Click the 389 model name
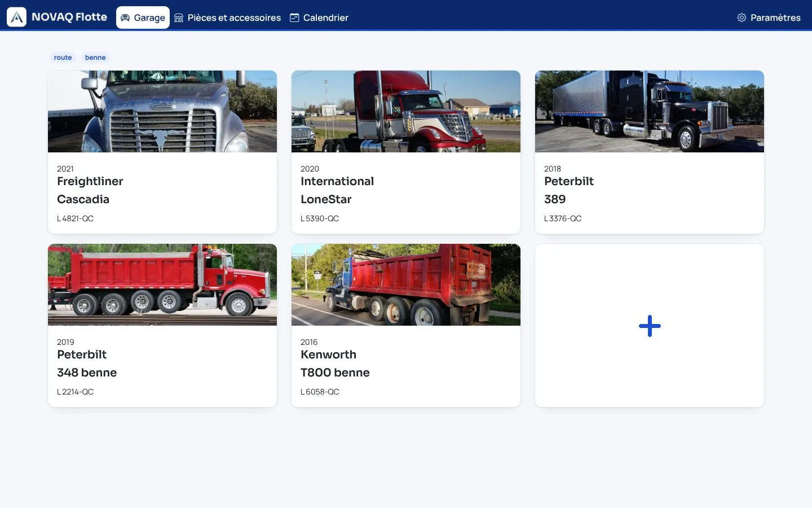Screen dimensions: 812x508 (555, 199)
